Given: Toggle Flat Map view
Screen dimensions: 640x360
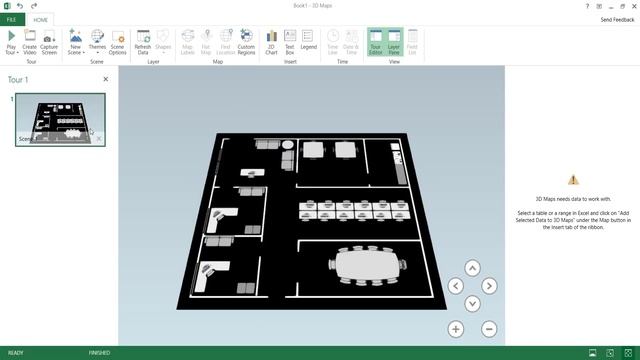Looking at the screenshot, I should (206, 42).
